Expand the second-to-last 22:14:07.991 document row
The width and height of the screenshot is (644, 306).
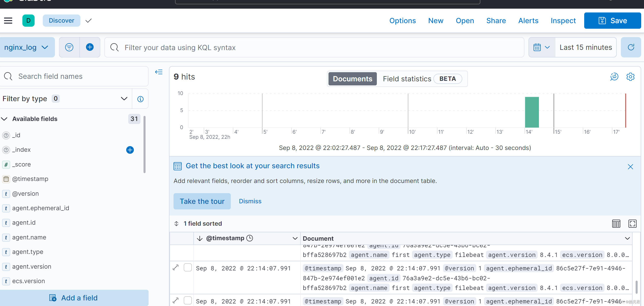coord(176,268)
